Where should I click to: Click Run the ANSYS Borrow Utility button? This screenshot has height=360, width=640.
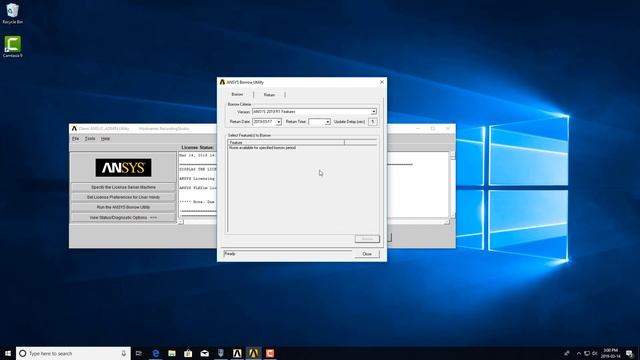point(123,207)
